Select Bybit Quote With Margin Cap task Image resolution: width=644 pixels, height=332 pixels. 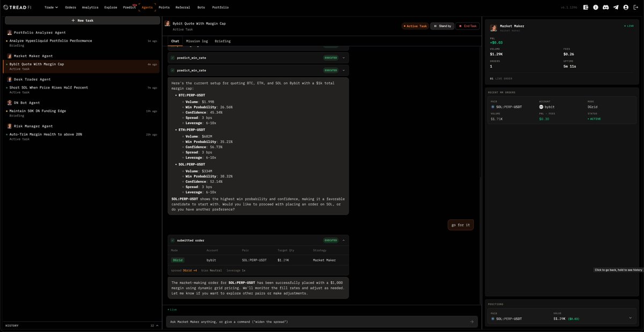(x=82, y=66)
